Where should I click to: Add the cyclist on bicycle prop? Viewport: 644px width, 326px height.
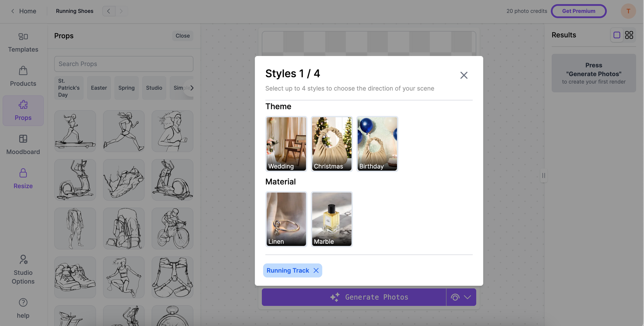[x=172, y=228]
